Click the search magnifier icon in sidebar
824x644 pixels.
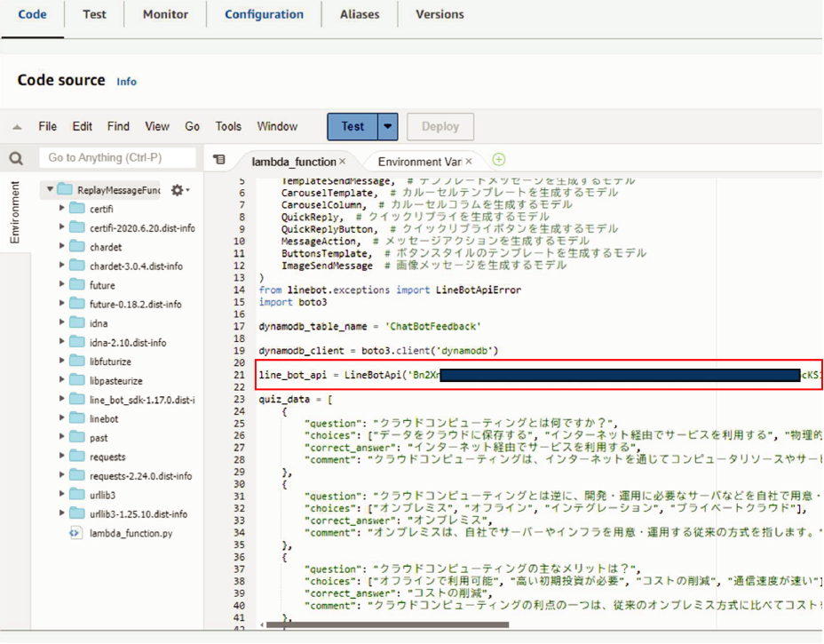(x=16, y=158)
